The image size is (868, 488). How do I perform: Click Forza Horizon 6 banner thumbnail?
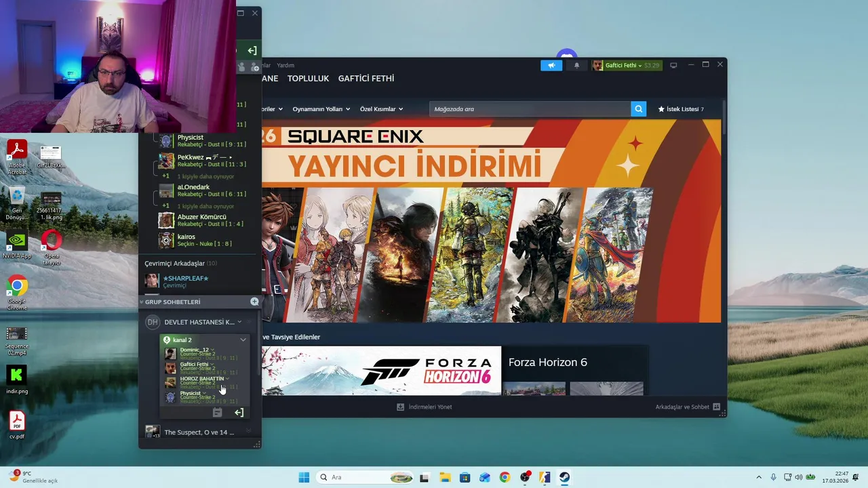381,371
